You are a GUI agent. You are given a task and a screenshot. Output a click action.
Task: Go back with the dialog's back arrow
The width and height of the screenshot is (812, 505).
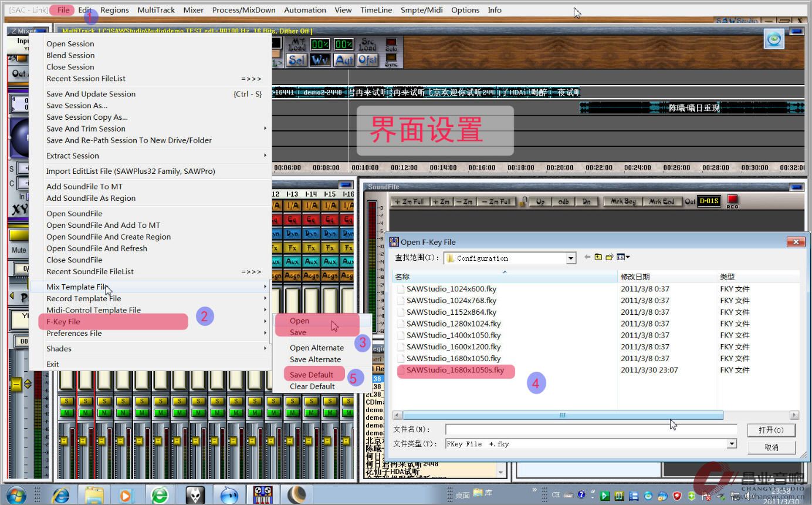click(x=587, y=257)
